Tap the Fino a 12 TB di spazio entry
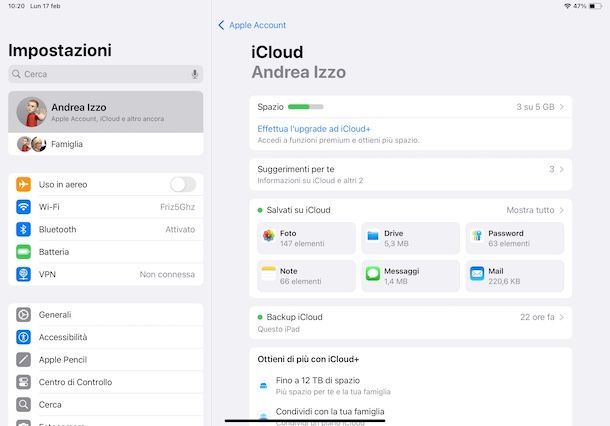Viewport: 610px width, 426px height. [410, 386]
